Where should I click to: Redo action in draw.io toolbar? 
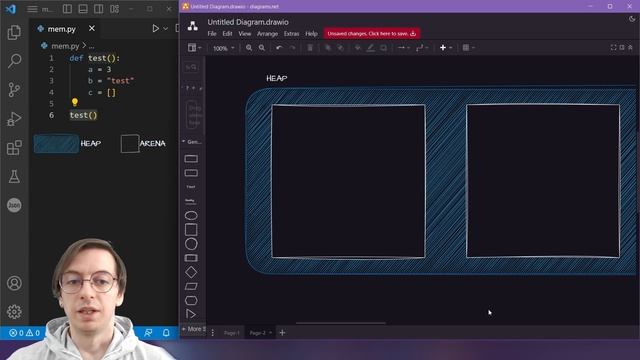[x=293, y=48]
